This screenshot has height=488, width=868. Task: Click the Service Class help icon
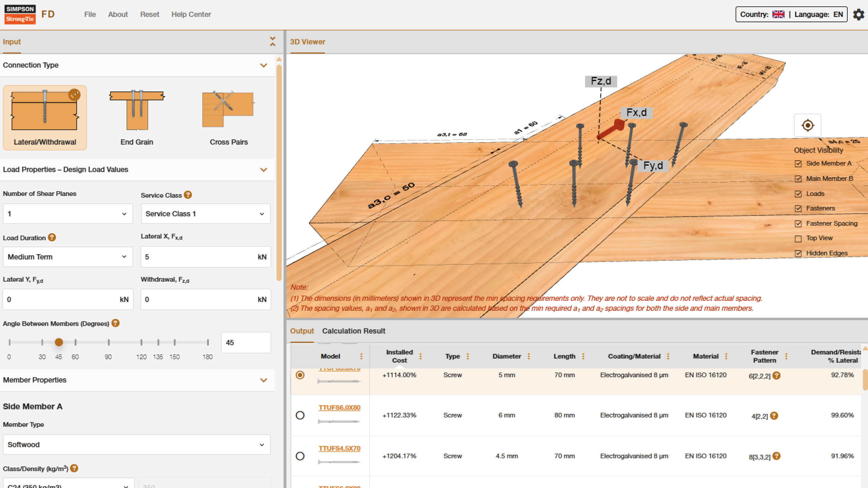[x=188, y=195]
